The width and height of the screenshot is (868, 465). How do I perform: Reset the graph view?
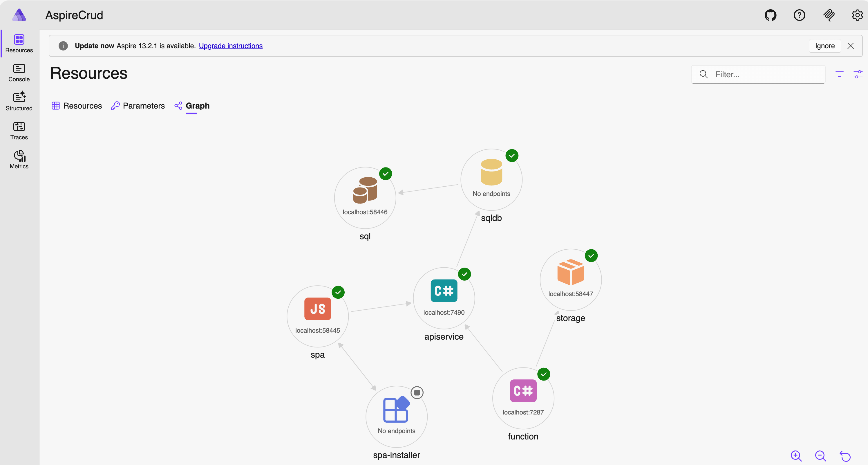845,456
